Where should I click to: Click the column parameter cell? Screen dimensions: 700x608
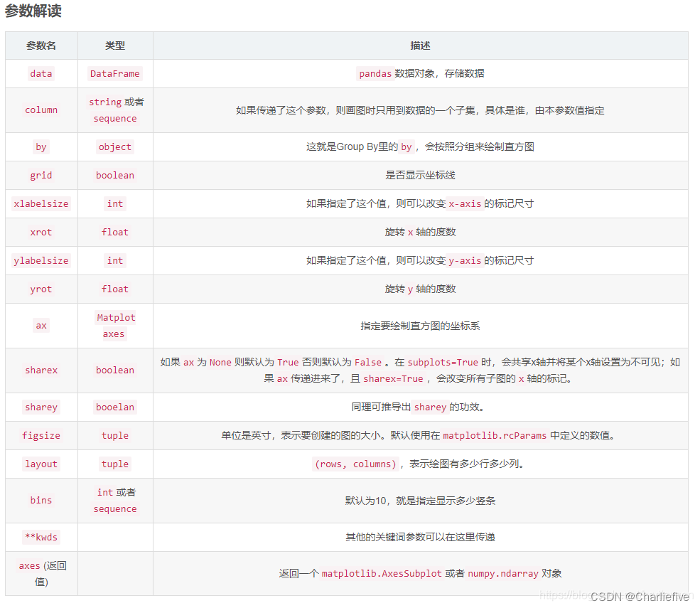tap(41, 110)
